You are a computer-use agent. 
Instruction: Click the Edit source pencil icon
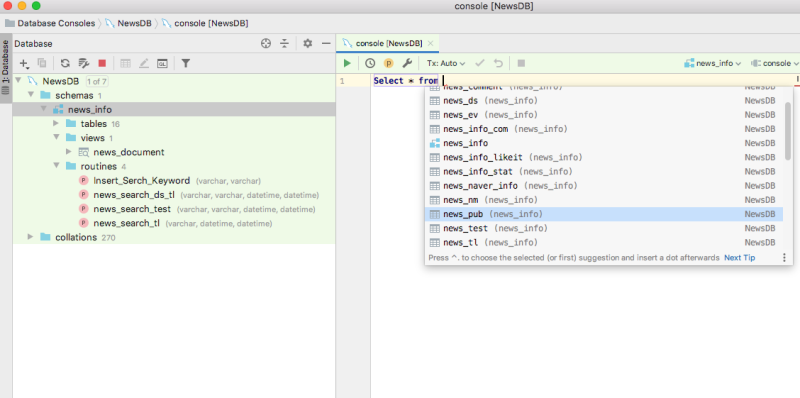(x=144, y=63)
